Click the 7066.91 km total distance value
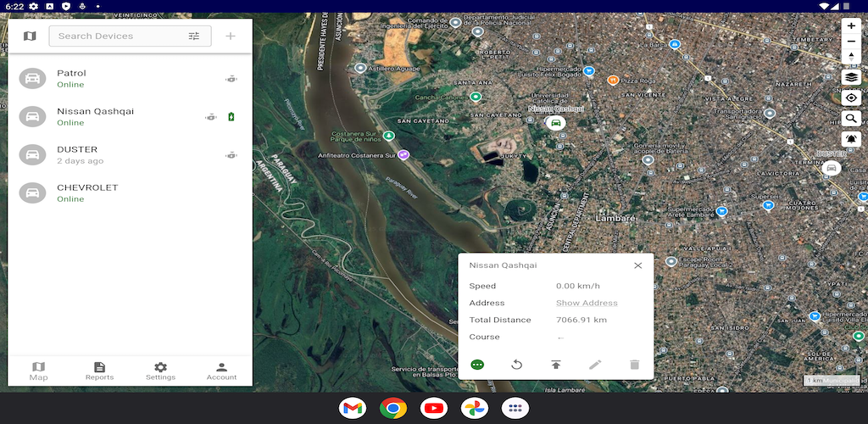 pos(581,320)
